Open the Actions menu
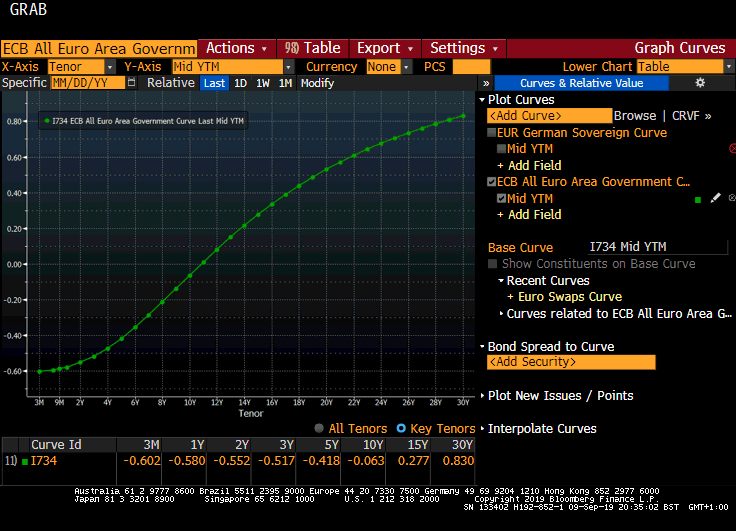 click(x=236, y=48)
